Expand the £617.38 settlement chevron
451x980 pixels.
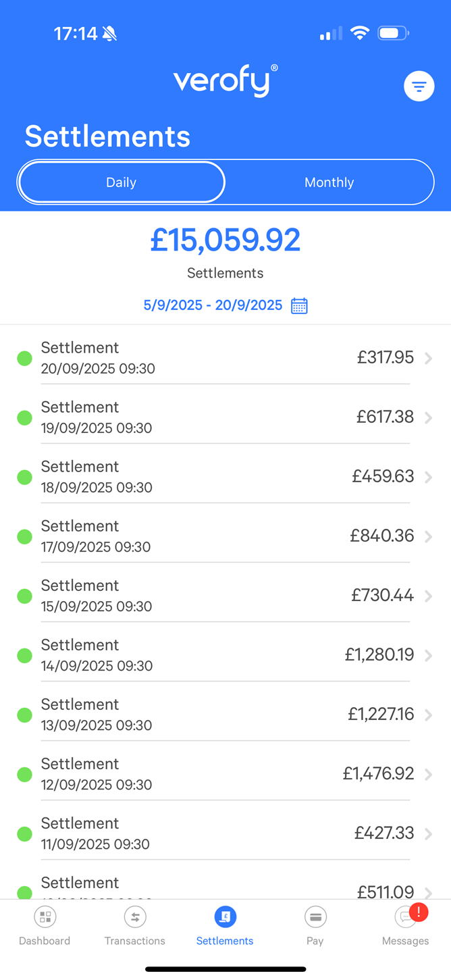pos(429,418)
